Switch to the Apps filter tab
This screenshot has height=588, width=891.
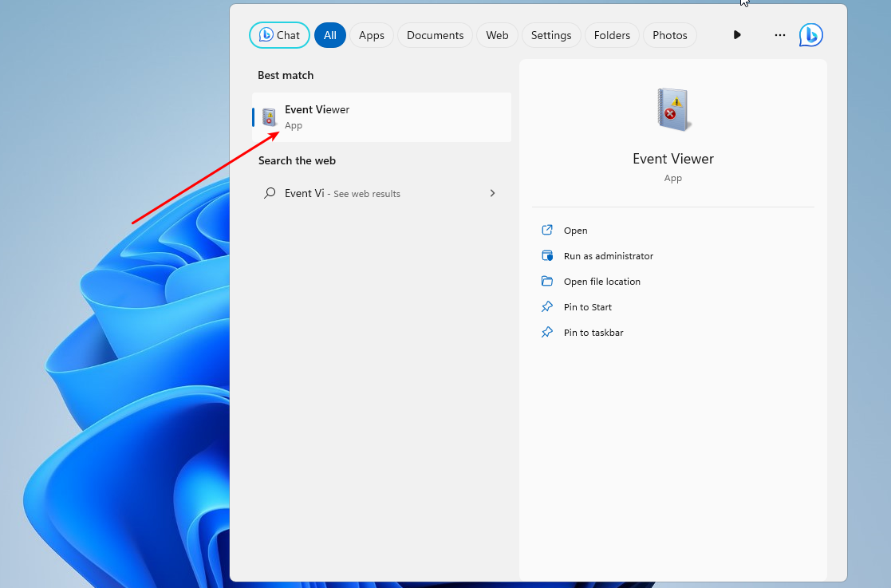(x=371, y=35)
